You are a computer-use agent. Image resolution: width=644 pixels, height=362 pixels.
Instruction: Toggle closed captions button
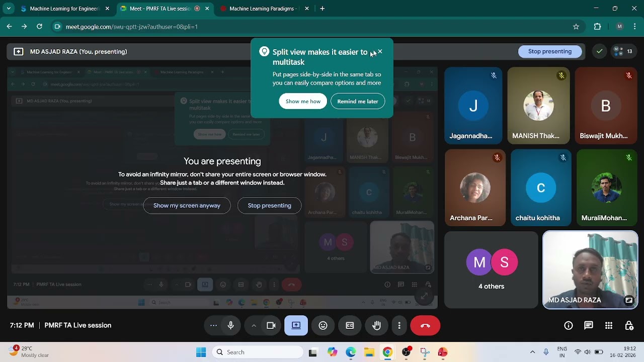coord(350,325)
